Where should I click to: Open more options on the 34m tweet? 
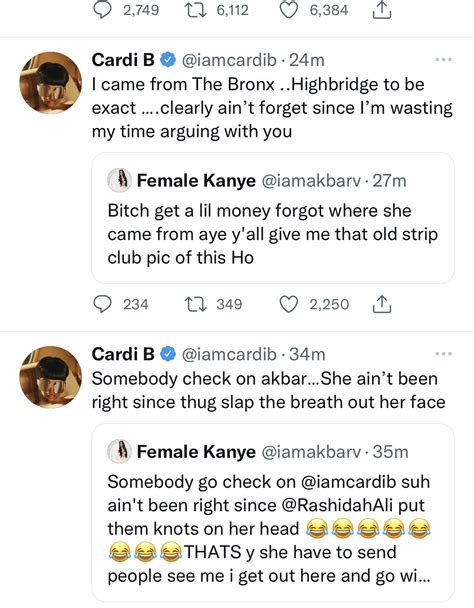[443, 354]
